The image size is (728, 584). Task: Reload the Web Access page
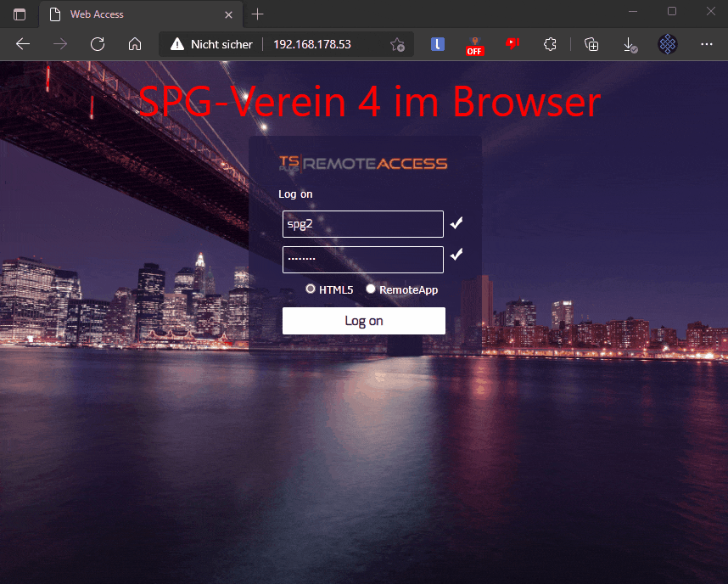tap(98, 44)
